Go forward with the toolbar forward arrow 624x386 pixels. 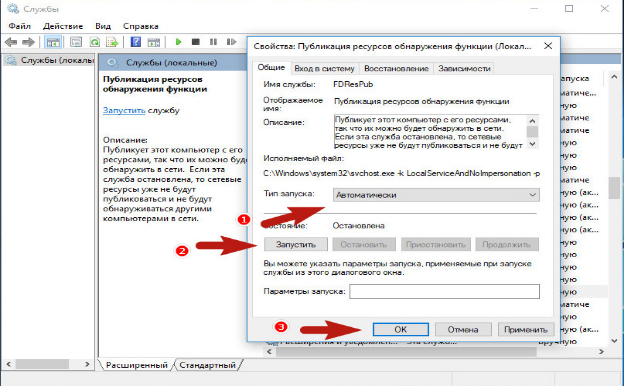click(28, 42)
